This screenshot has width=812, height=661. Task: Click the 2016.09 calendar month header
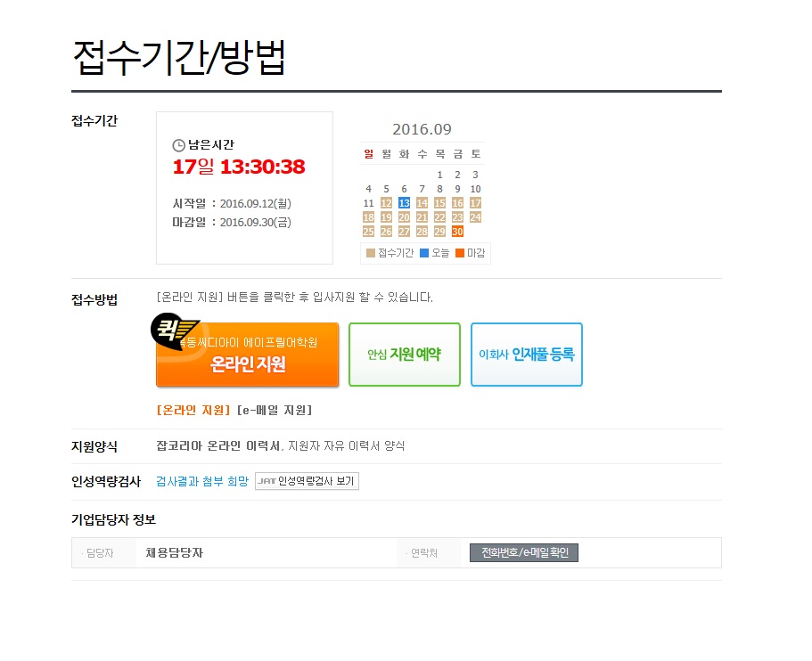click(x=422, y=129)
